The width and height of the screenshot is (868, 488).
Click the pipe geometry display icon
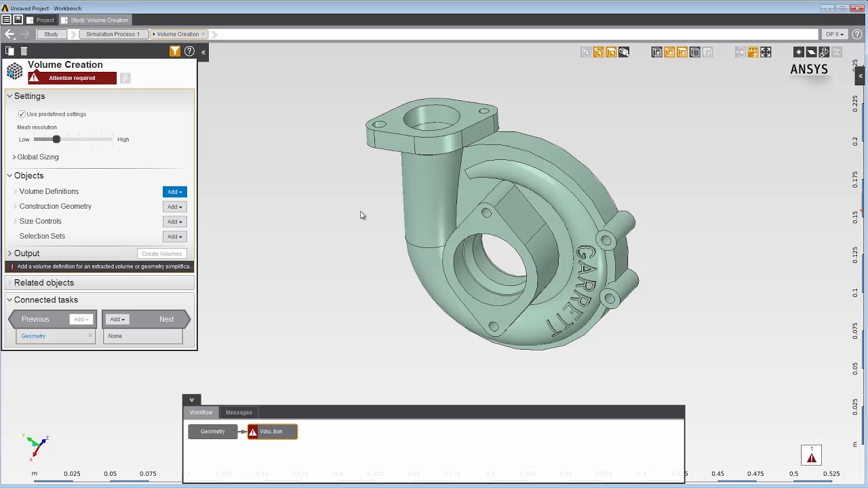pos(824,52)
